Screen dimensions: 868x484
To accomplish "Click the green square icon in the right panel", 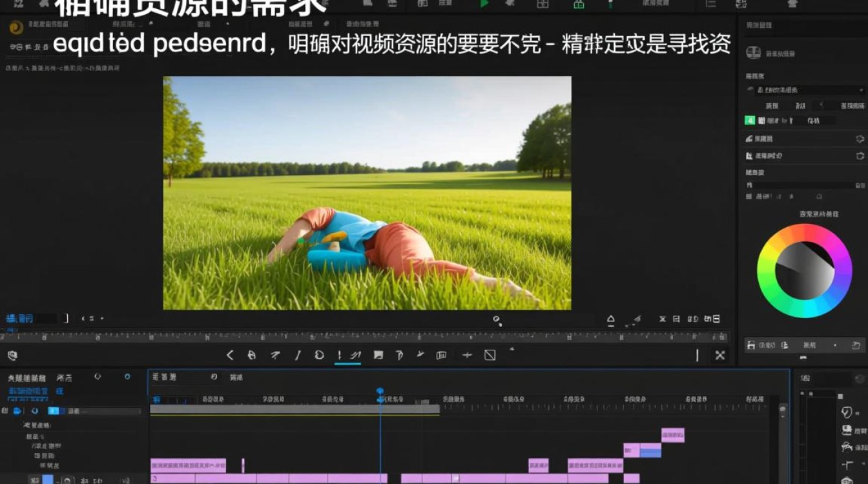I will 750,120.
